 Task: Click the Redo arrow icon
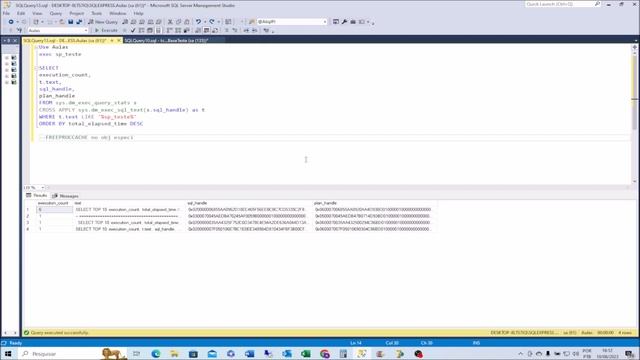click(211, 22)
